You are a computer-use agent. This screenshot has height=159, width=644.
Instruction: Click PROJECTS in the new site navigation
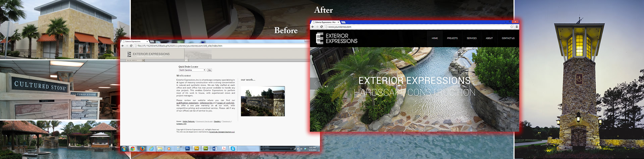tap(452, 38)
